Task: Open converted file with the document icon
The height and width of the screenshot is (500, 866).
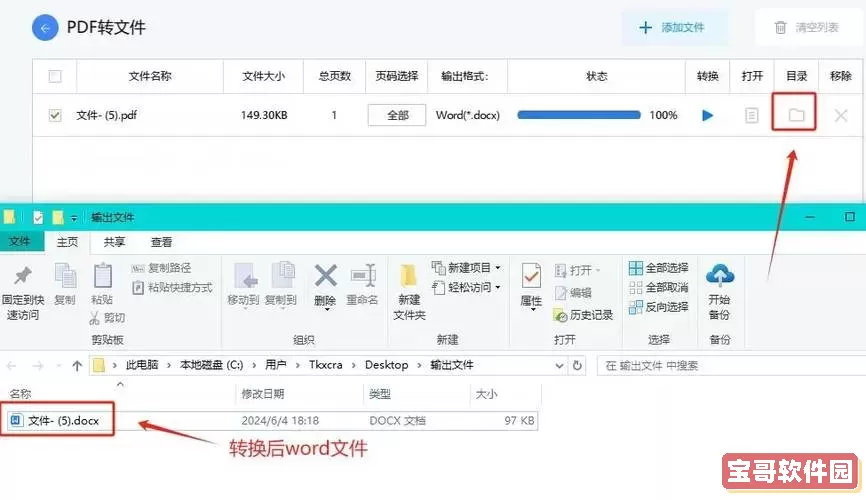Action: pyautogui.click(x=751, y=115)
